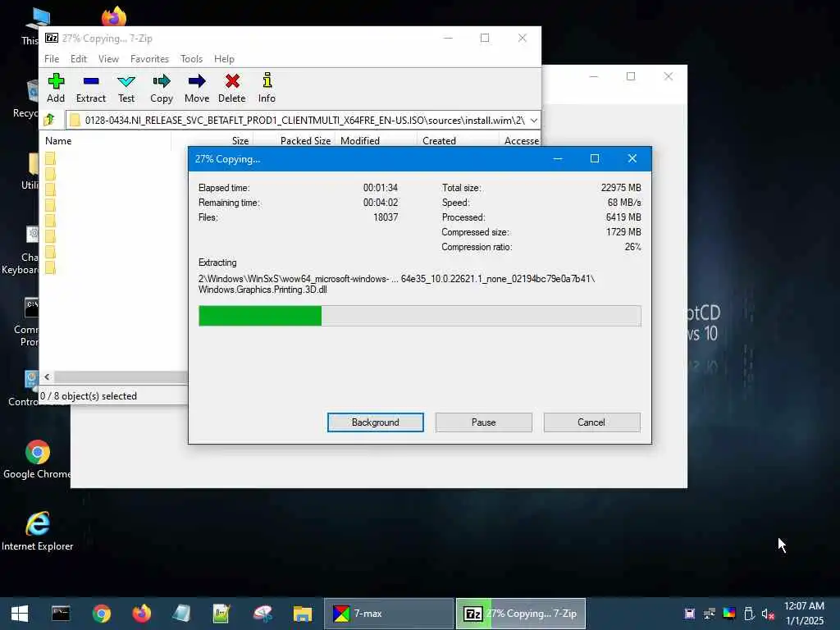Click the 7-Zip title bar app icon

[x=52, y=38]
